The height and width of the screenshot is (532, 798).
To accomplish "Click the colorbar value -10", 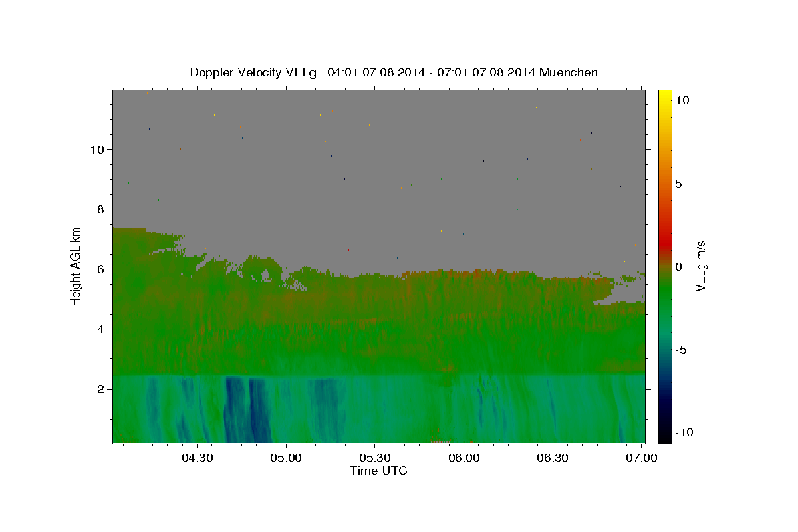I will click(x=684, y=433).
